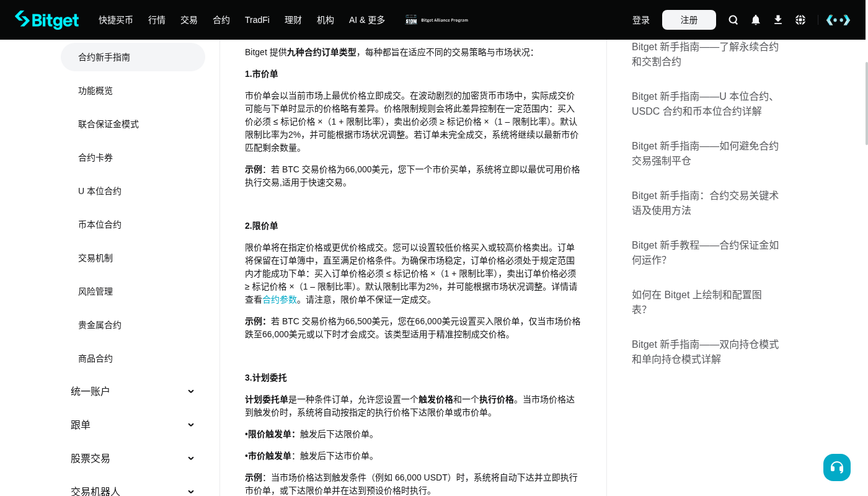The image size is (868, 496).
Task: Select 合约卡券 in the sidebar
Action: pos(133,157)
